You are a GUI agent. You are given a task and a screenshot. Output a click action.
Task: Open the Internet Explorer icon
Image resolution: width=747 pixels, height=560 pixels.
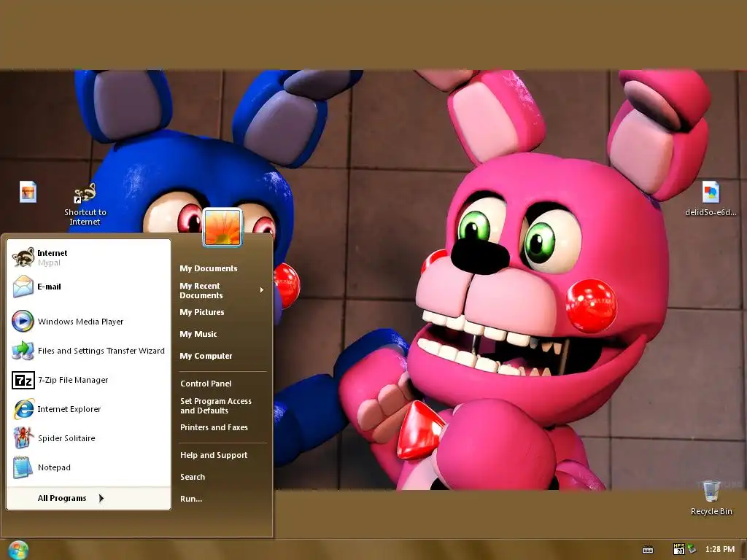pos(23,409)
